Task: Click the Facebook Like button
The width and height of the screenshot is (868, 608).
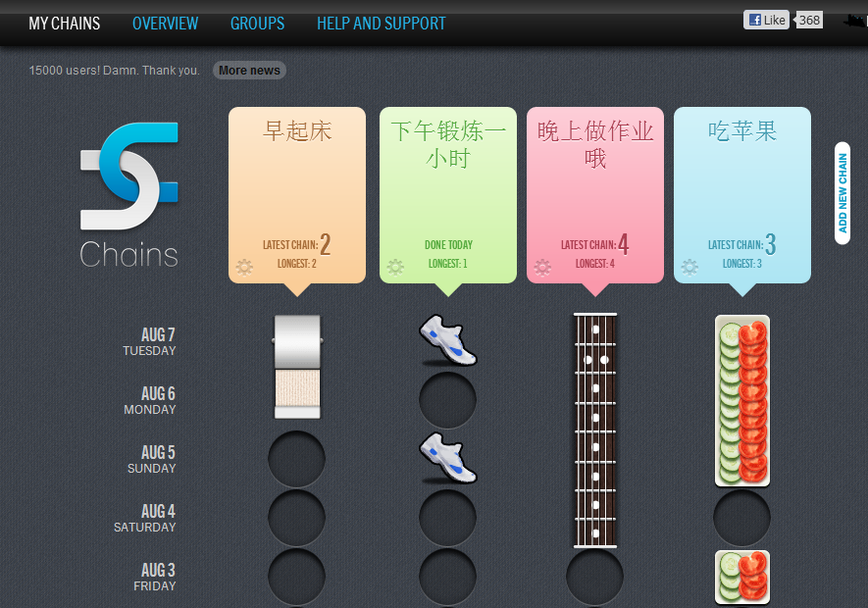Action: 766,20
